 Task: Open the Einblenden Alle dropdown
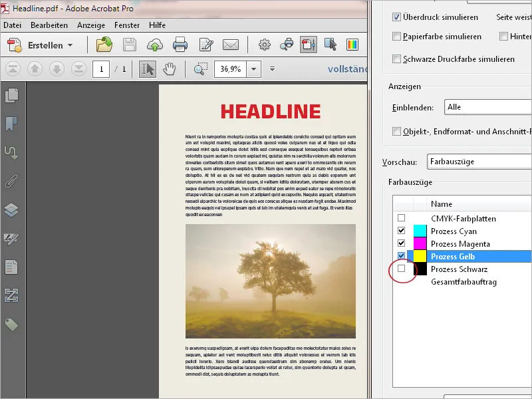tap(488, 107)
